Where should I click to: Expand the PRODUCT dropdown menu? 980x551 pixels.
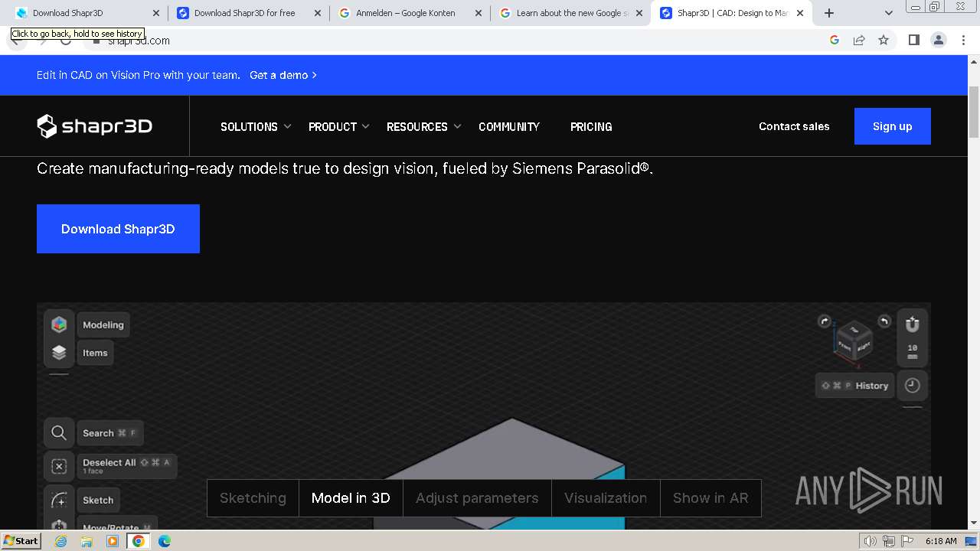pyautogui.click(x=339, y=126)
